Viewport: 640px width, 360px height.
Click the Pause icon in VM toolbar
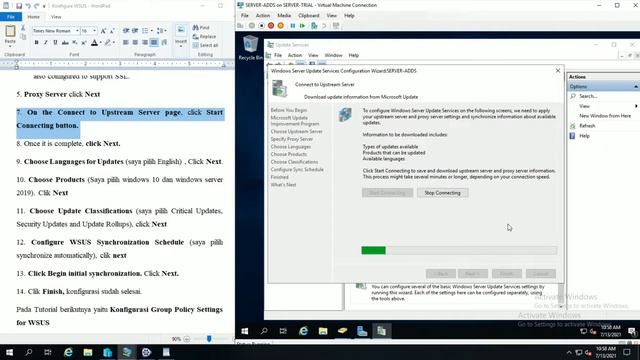pyautogui.click(x=292, y=26)
